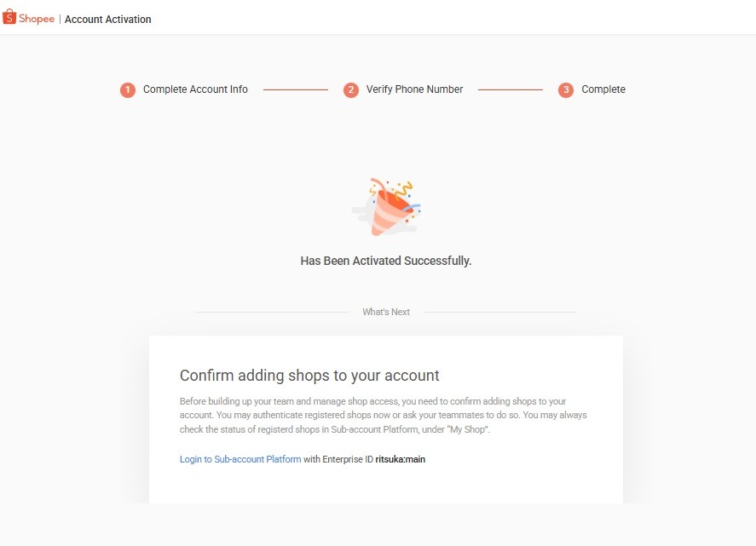This screenshot has height=546, width=756.
Task: Click the What's Next divider label
Action: click(386, 312)
